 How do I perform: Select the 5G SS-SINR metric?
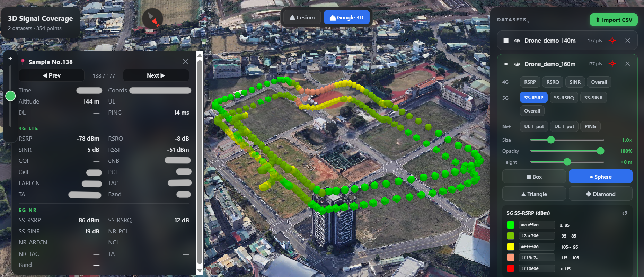pyautogui.click(x=593, y=98)
